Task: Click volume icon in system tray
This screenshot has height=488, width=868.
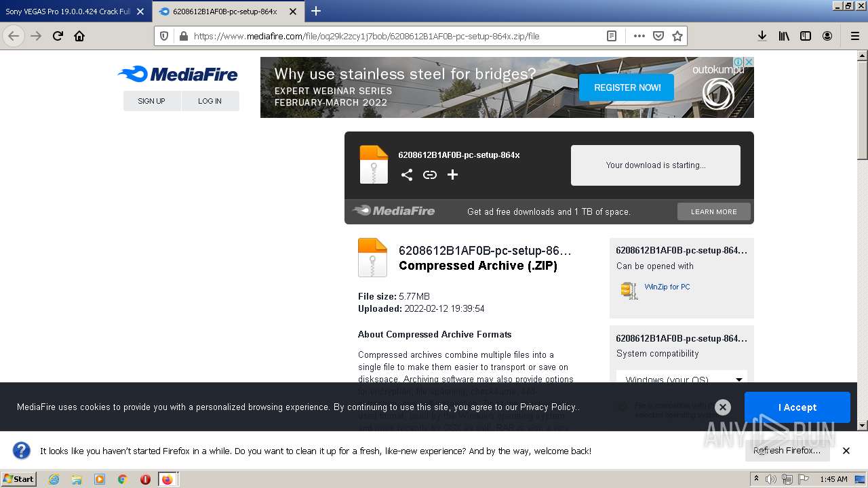Action: click(x=771, y=479)
